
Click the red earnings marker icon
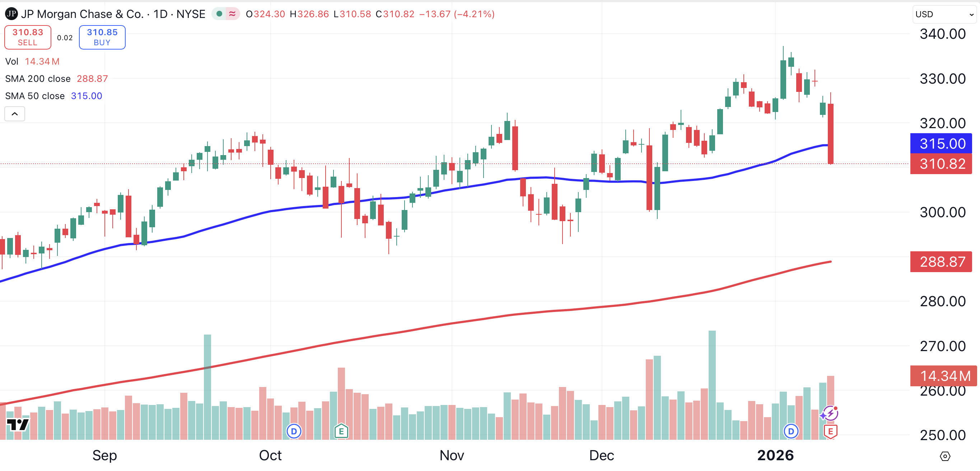(x=831, y=432)
